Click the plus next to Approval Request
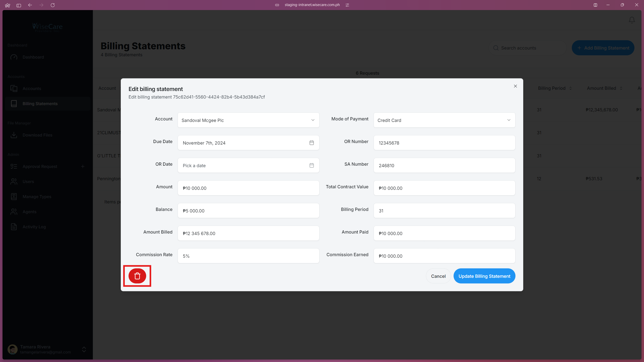This screenshot has height=362, width=644. (83, 166)
